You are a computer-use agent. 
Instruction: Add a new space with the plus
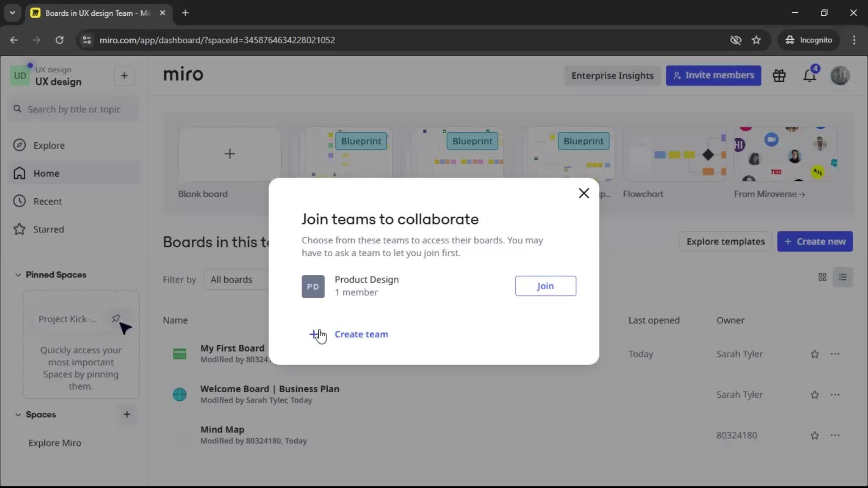tap(127, 414)
